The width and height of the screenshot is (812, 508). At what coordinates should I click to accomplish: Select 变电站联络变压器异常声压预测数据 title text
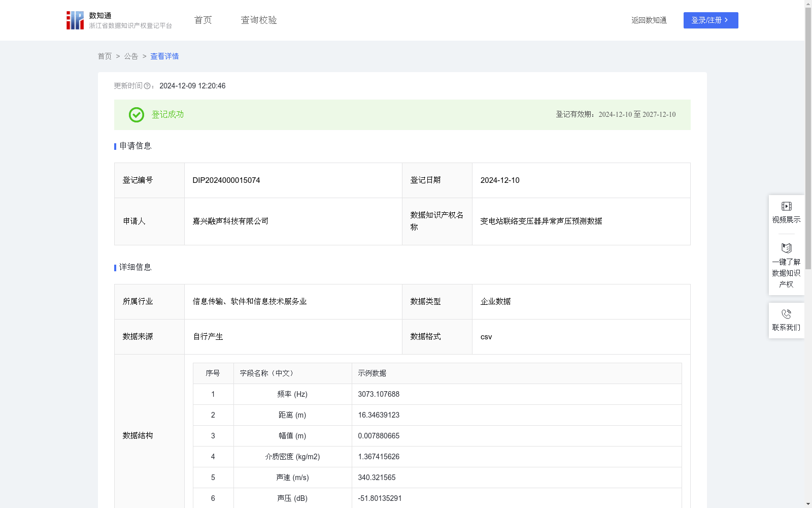click(541, 221)
